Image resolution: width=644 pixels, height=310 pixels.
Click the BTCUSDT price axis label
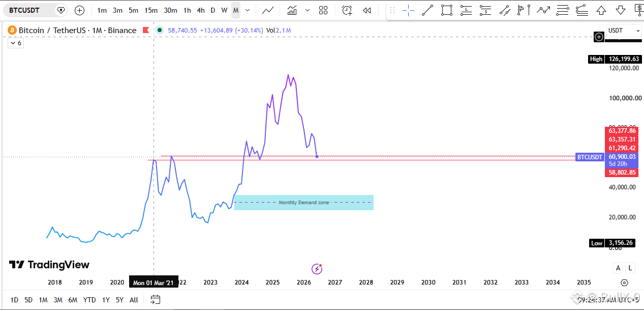point(590,157)
